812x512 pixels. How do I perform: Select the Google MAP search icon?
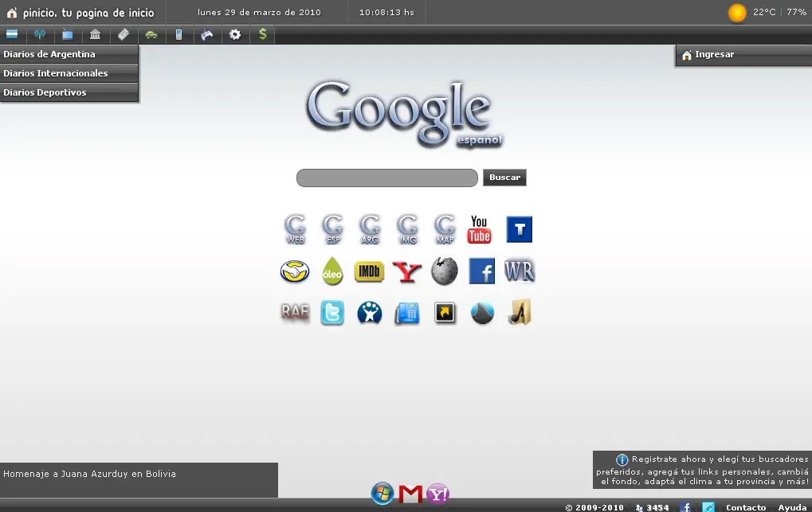[445, 229]
